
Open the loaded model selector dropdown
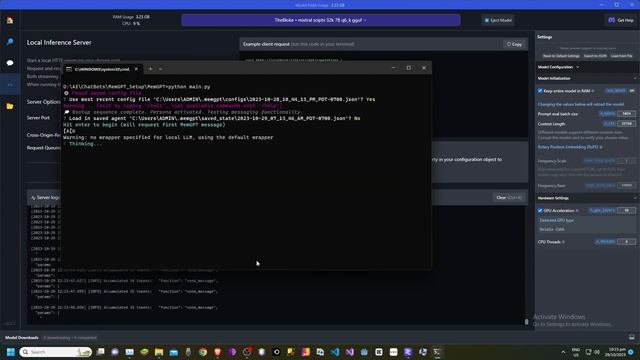point(321,20)
